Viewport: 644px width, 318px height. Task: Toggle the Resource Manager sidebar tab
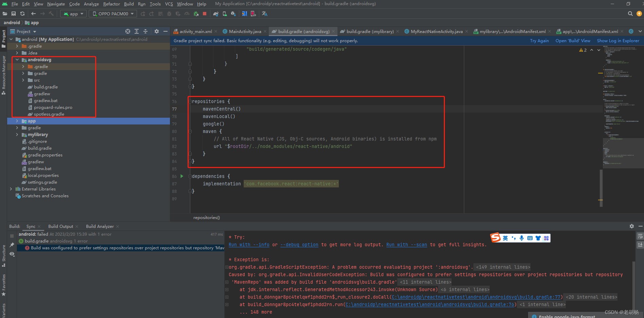tap(3, 75)
